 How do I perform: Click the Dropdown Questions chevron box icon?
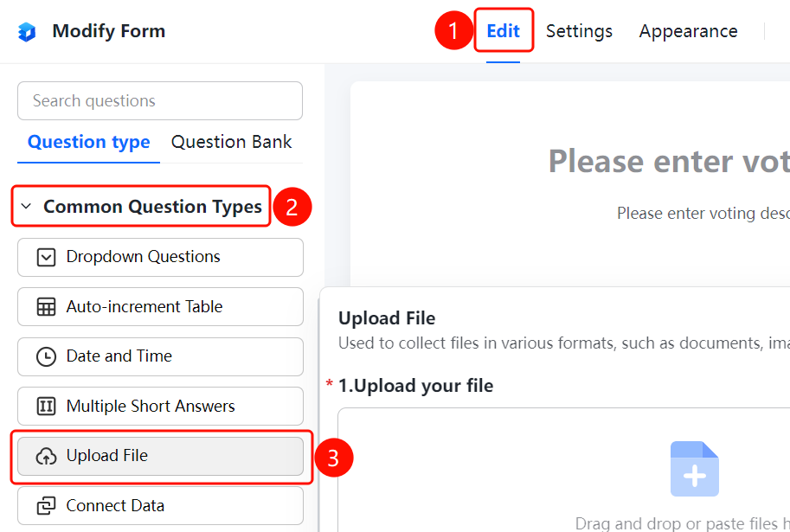(x=46, y=258)
